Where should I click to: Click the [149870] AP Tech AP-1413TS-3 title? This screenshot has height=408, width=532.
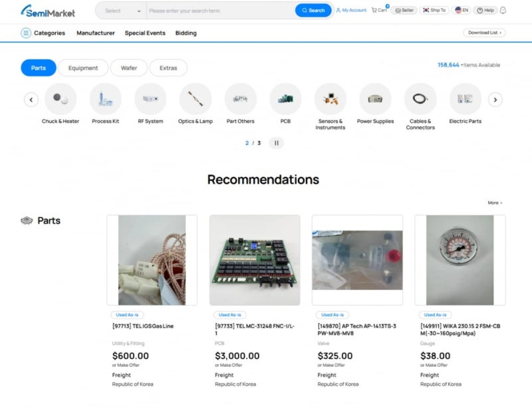[x=357, y=330]
